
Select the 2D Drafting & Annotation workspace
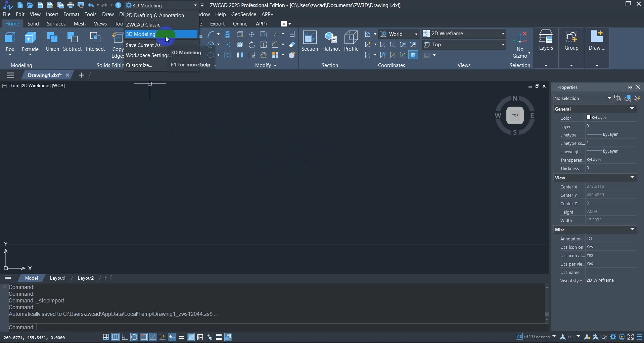[161, 15]
